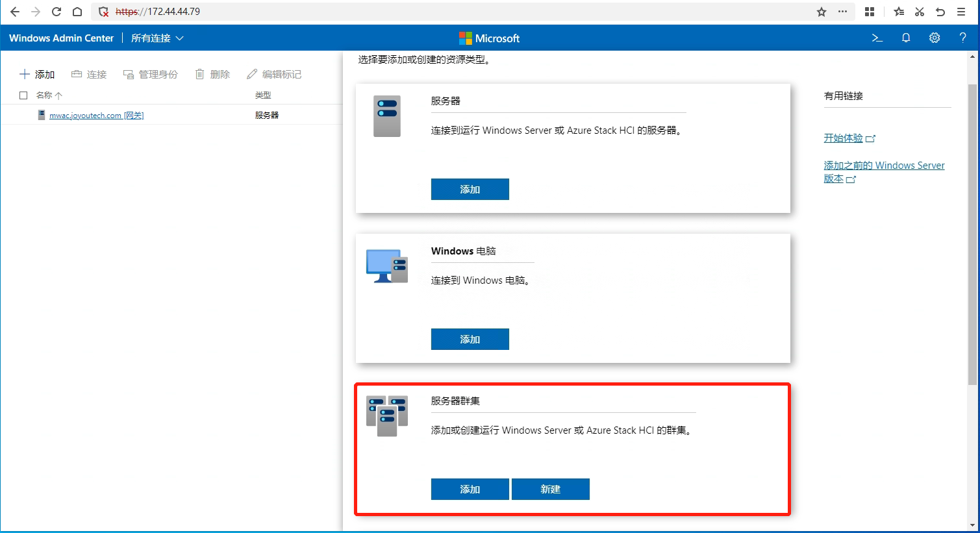Bookmark this page with the star

click(x=822, y=12)
